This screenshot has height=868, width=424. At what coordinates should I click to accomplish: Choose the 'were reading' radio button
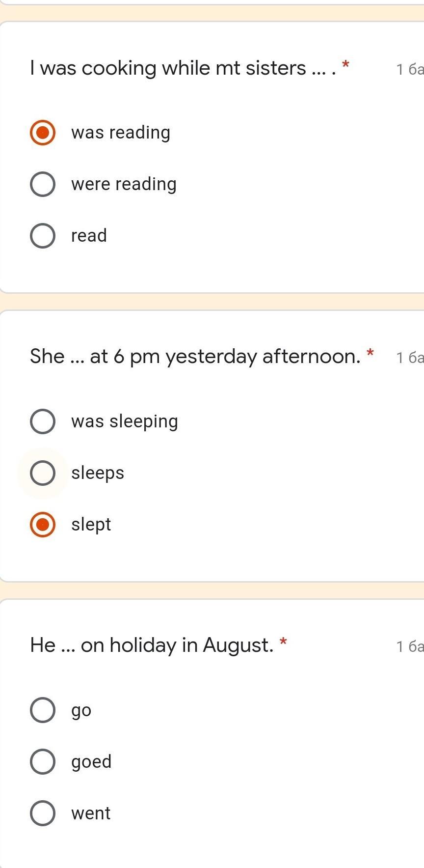tap(43, 184)
